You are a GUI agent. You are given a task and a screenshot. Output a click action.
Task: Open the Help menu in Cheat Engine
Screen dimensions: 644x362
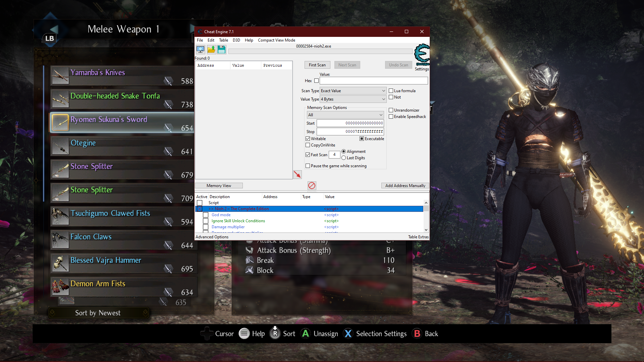click(x=249, y=40)
